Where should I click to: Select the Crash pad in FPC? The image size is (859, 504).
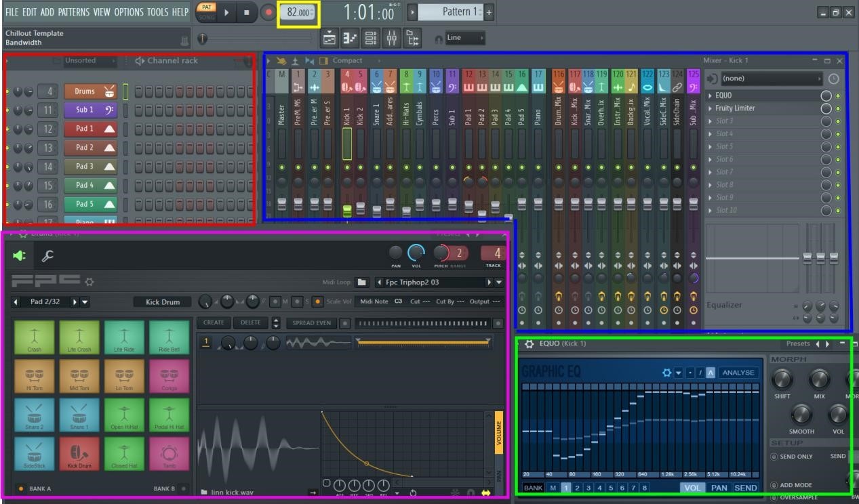coord(35,337)
